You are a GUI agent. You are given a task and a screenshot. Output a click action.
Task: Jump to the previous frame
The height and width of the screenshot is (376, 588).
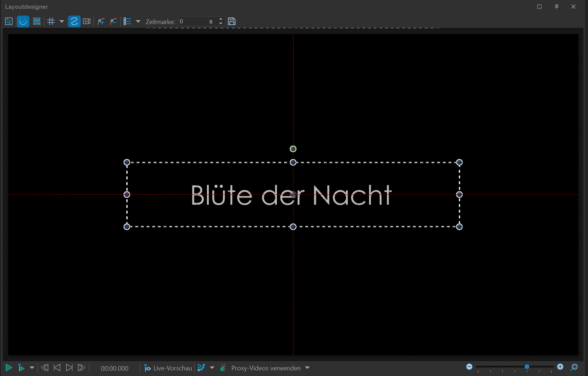pos(57,368)
